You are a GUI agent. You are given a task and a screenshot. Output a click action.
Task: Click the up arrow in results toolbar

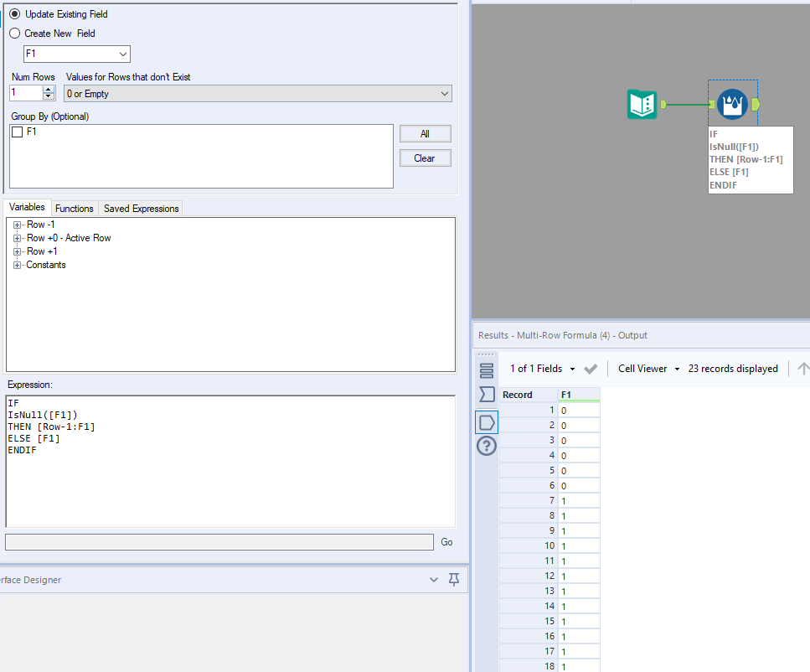(802, 369)
